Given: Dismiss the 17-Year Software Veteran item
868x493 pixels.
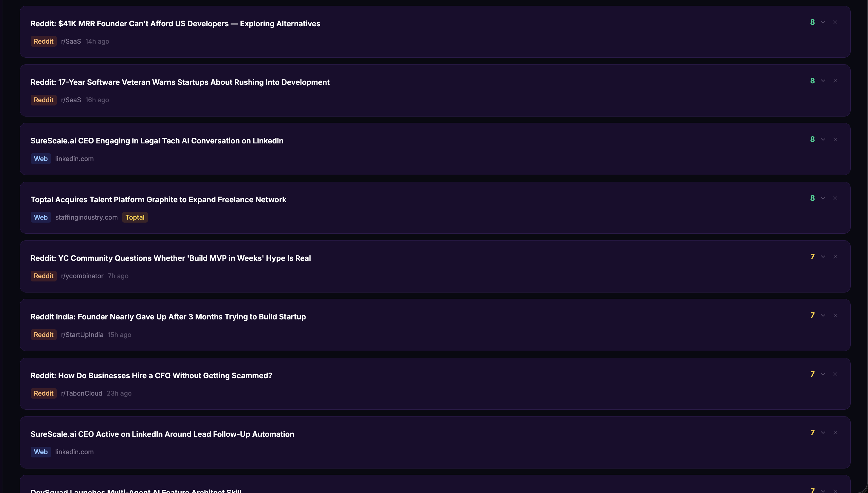Looking at the screenshot, I should point(835,81).
